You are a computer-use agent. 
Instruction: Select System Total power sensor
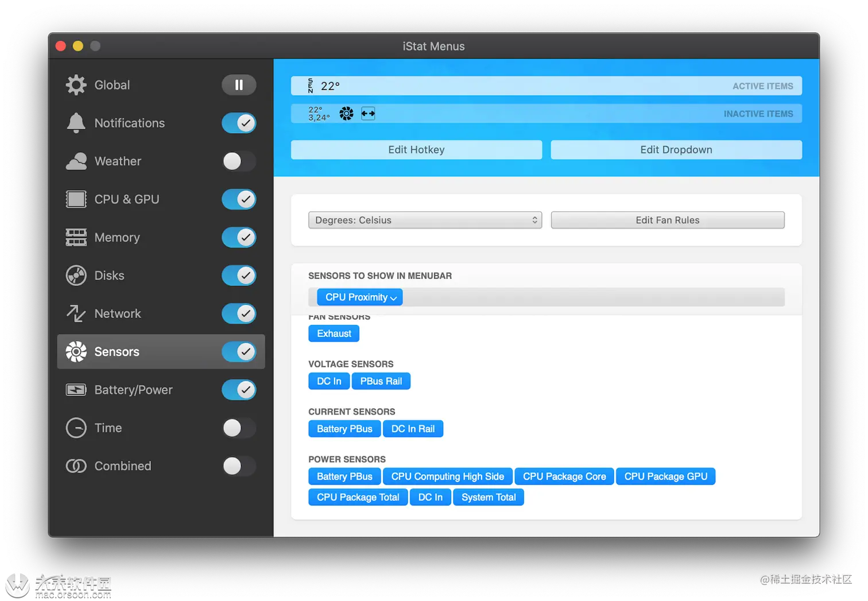point(489,497)
